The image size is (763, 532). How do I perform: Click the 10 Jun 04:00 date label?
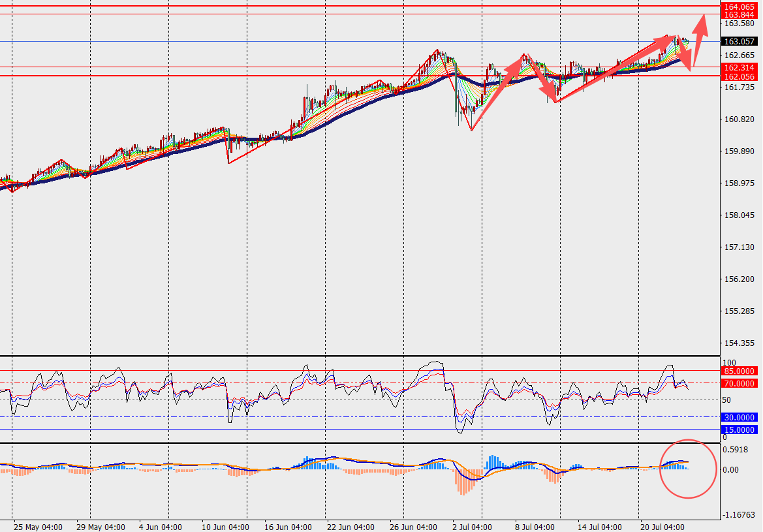point(225,527)
